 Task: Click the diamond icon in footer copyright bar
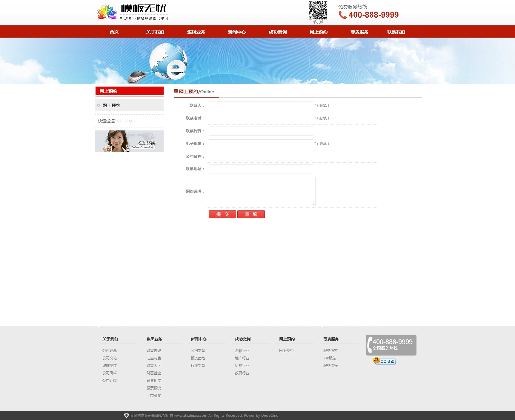click(x=126, y=416)
